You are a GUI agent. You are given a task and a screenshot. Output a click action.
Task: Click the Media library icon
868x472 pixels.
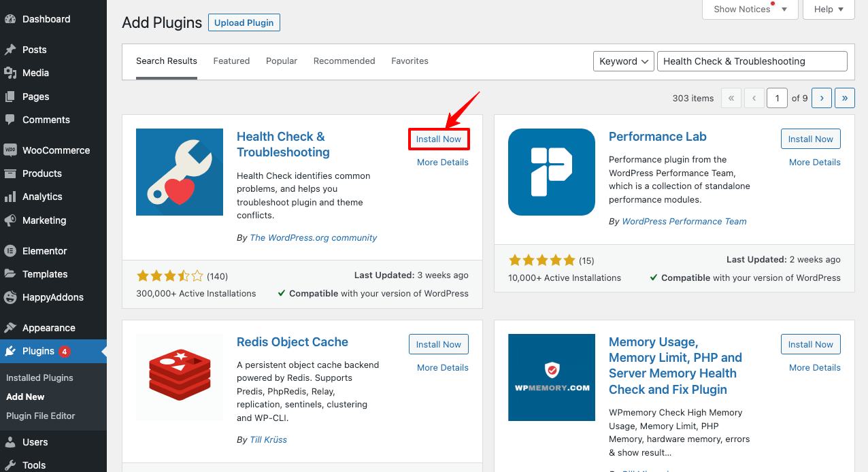coord(10,73)
